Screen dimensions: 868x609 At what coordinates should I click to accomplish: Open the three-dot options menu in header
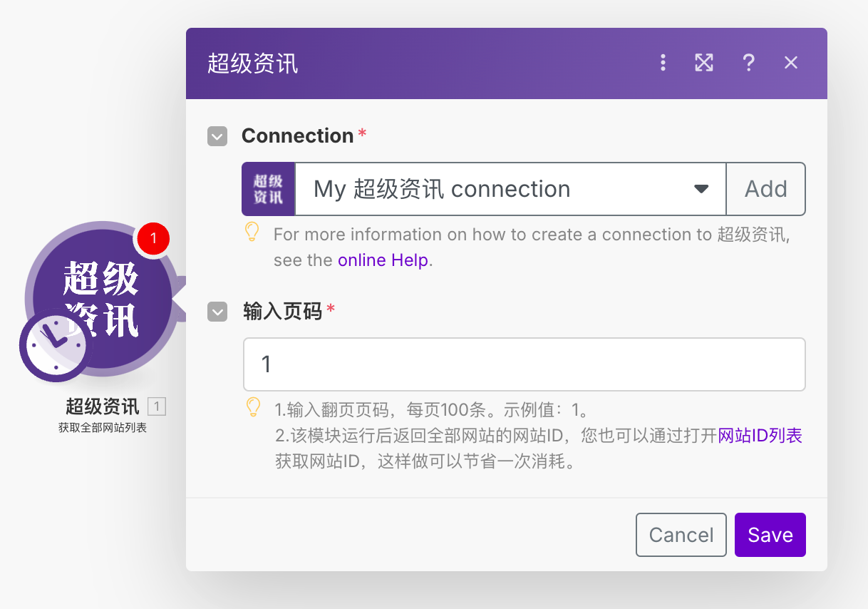(x=663, y=63)
